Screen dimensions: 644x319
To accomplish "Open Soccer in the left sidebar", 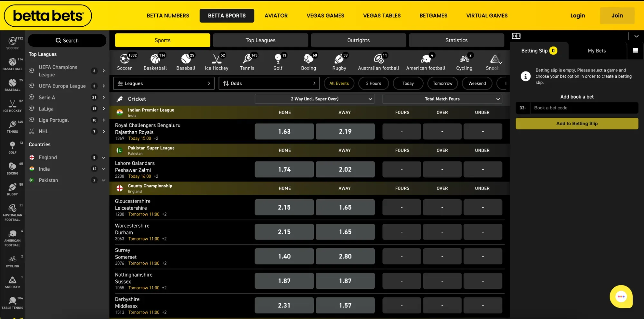I will pos(12,43).
